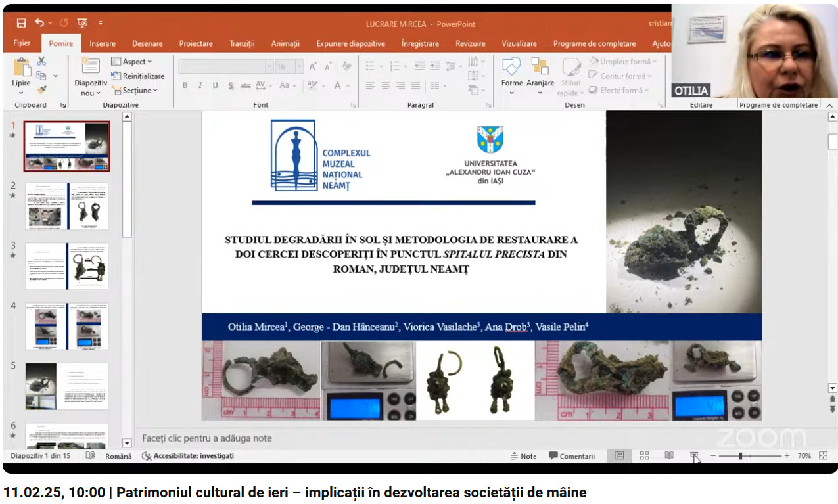Open the Fișier tab
838x504 pixels.
tap(22, 43)
